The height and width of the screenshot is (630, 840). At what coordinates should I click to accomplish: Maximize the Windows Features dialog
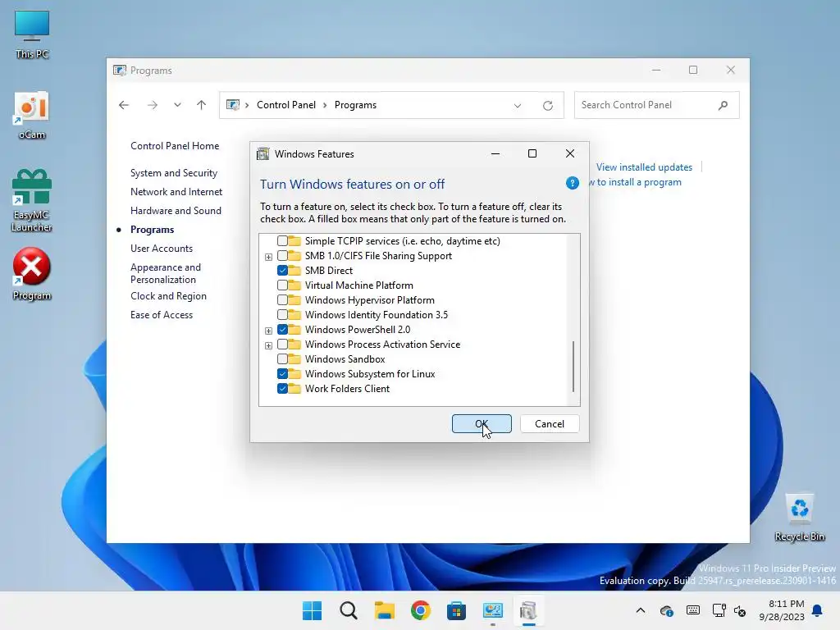tap(532, 153)
